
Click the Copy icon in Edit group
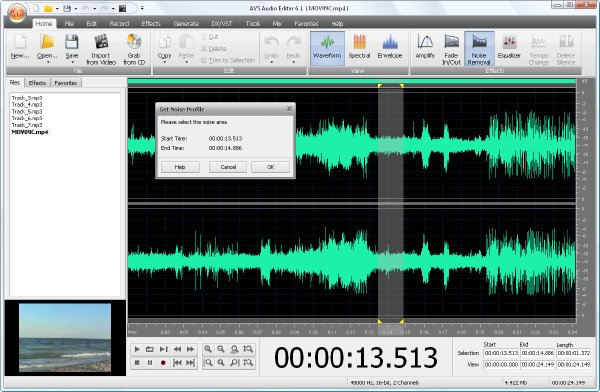165,42
